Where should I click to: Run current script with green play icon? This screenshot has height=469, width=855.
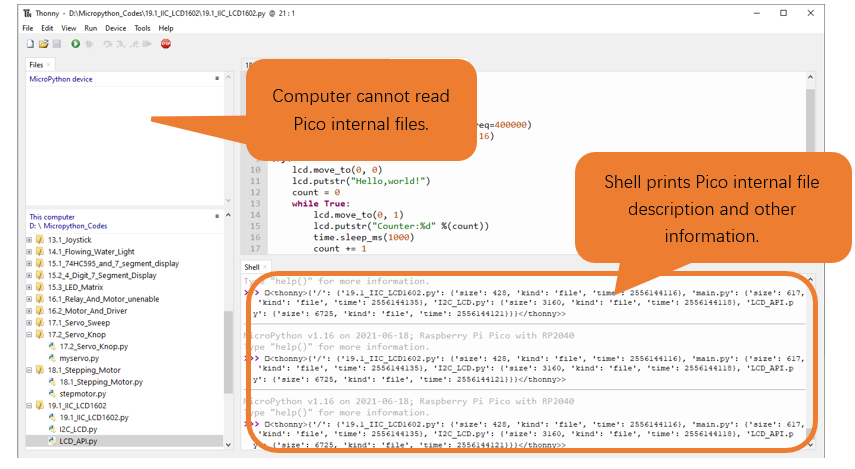(75, 44)
